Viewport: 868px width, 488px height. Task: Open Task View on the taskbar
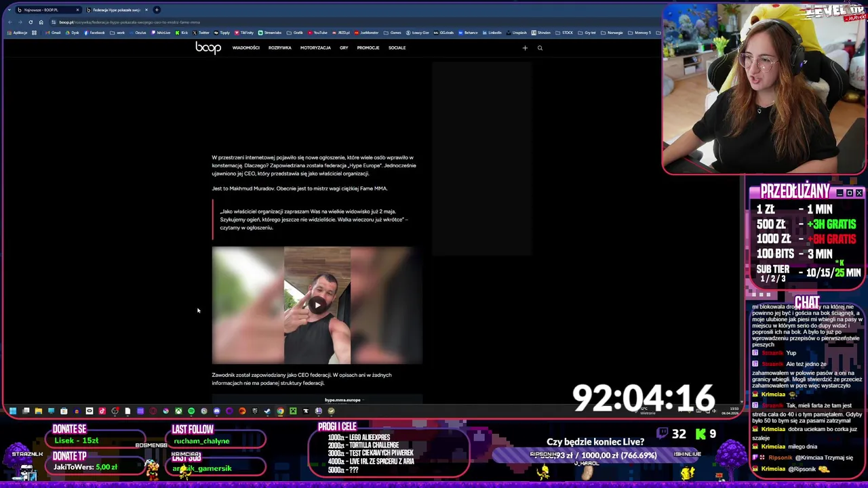pos(26,411)
